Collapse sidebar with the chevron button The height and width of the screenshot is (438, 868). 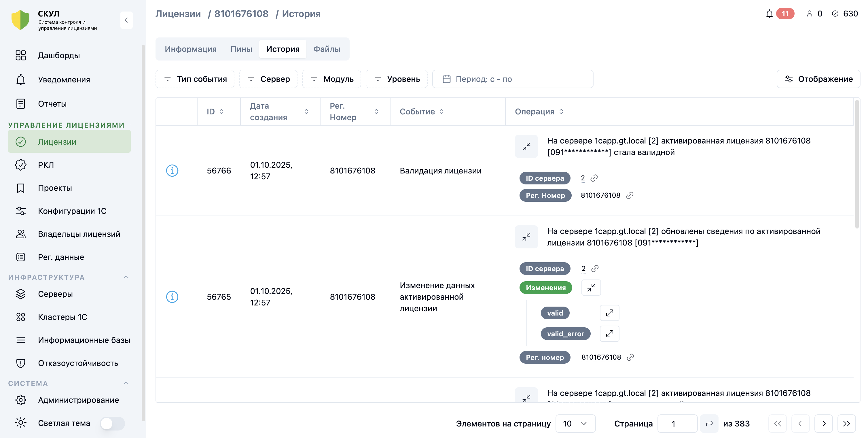[126, 20]
